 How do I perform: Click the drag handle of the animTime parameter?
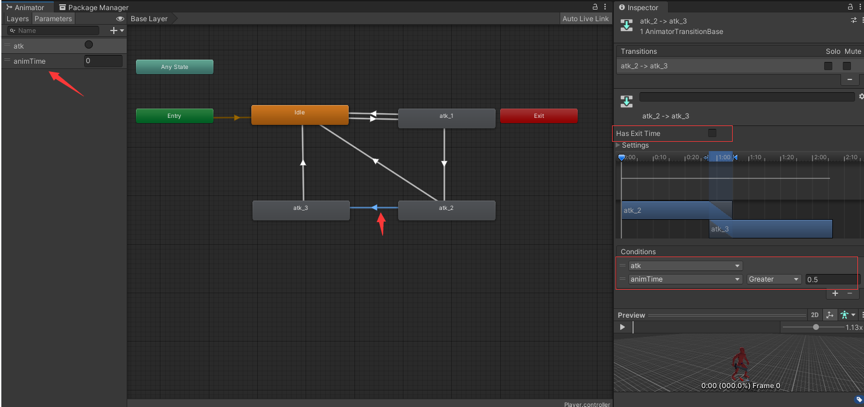[7, 61]
